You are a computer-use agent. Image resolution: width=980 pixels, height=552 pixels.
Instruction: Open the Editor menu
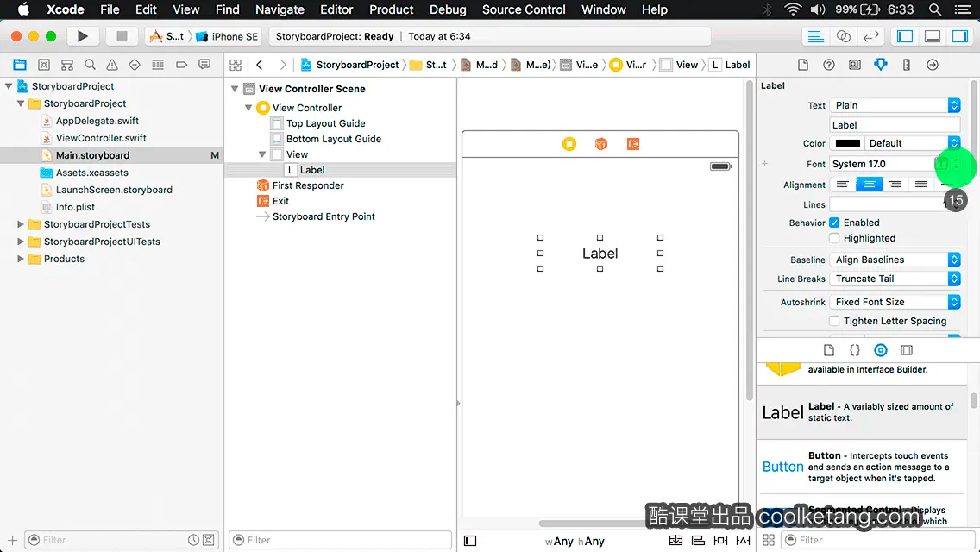pyautogui.click(x=336, y=9)
